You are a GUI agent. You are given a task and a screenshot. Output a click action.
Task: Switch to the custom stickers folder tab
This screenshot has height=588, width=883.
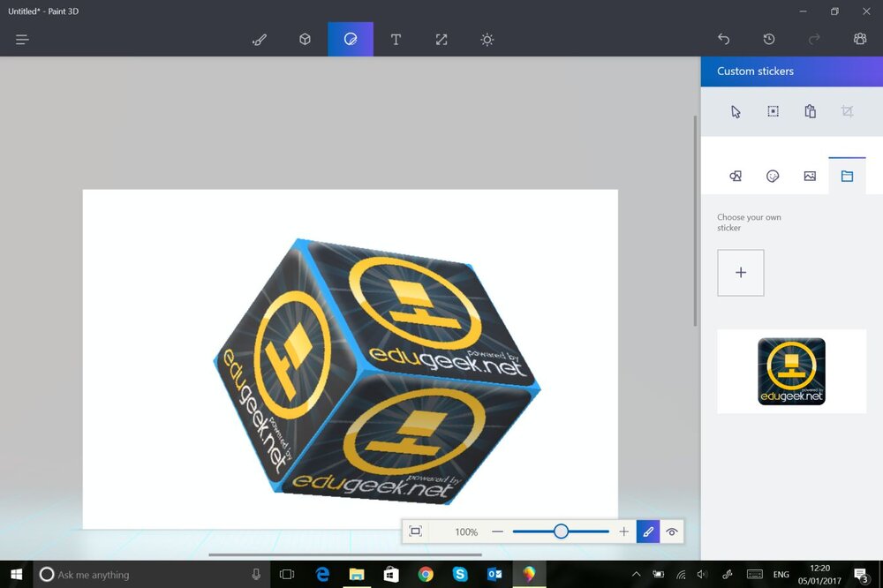coord(847,177)
